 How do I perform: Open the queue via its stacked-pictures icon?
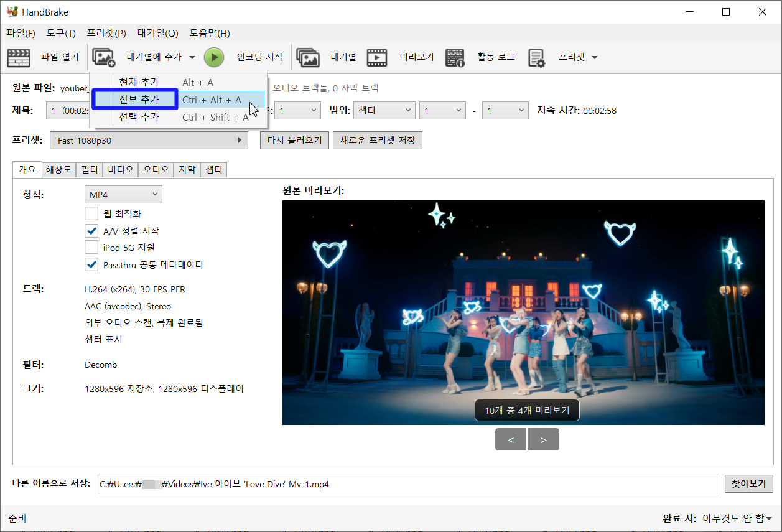click(x=308, y=57)
